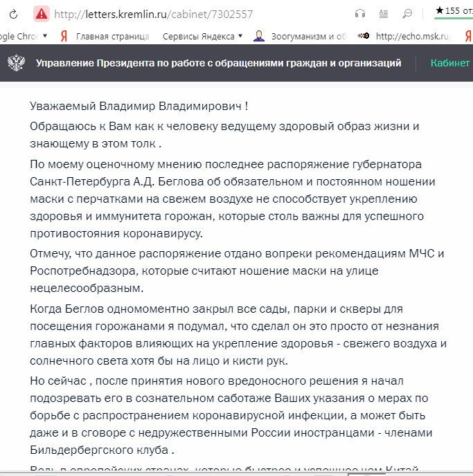The width and height of the screenshot is (473, 476).
Task: Click the magnifier zoom icon in address bar
Action: [x=408, y=13]
